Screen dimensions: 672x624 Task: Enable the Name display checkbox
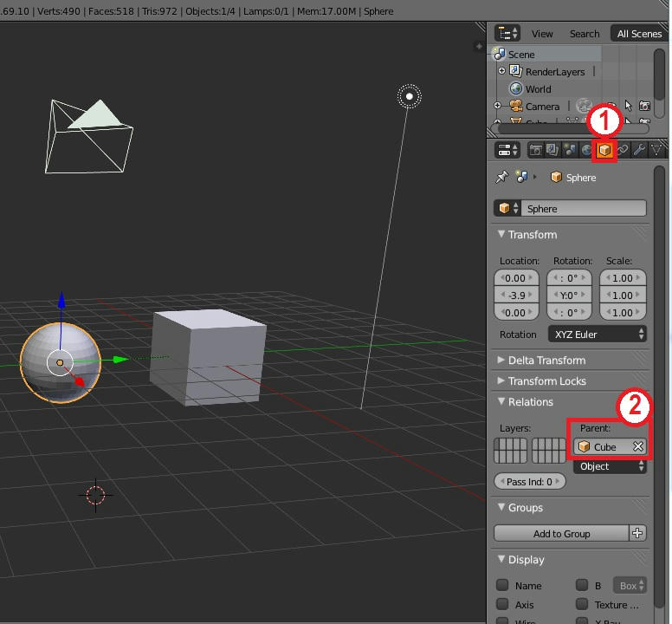[x=502, y=585]
